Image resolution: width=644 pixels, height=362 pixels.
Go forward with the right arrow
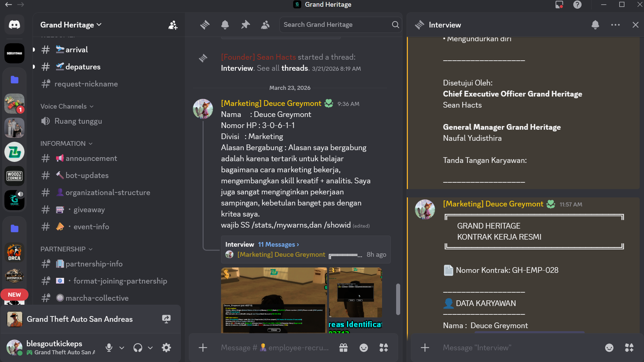[x=21, y=5]
